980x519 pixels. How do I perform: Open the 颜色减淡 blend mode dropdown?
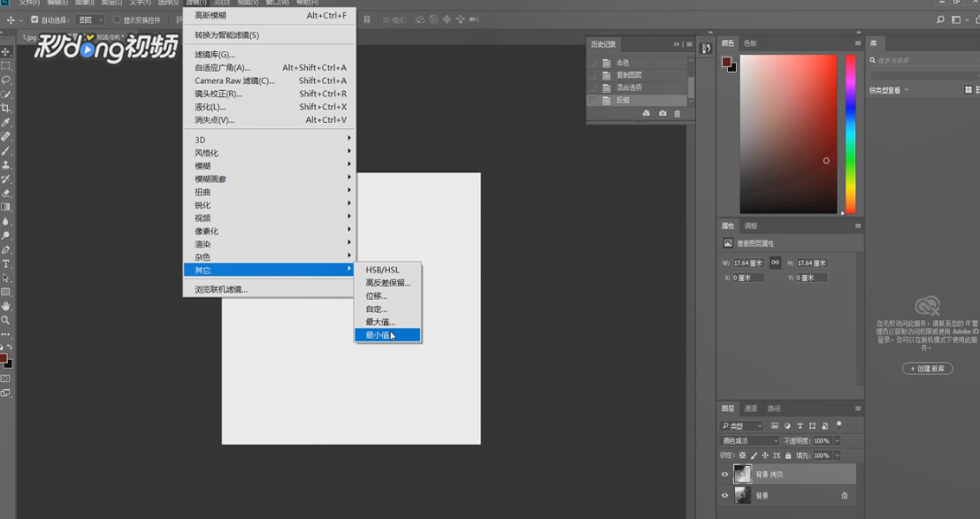click(750, 441)
